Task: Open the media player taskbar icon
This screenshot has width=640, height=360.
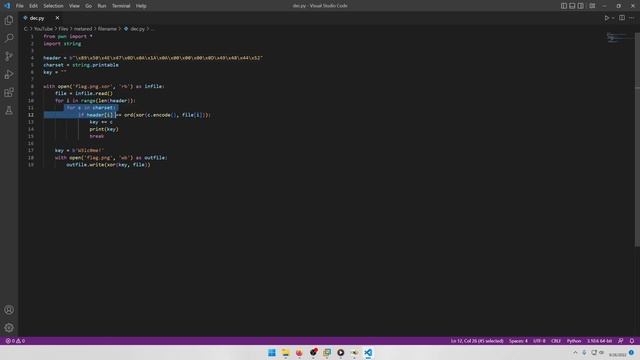Action: tap(341, 353)
